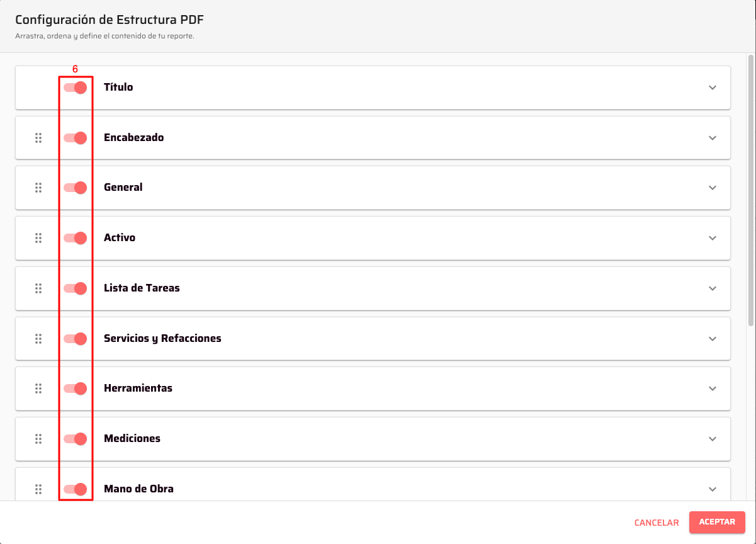Click drag handle beside Mano de Obra
This screenshot has height=544, width=756.
tap(38, 489)
